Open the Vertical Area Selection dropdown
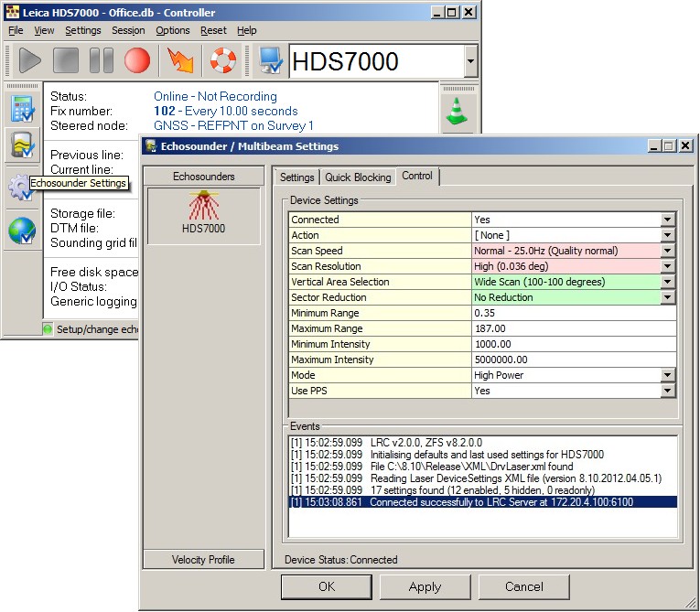The height and width of the screenshot is (612, 700). (667, 282)
